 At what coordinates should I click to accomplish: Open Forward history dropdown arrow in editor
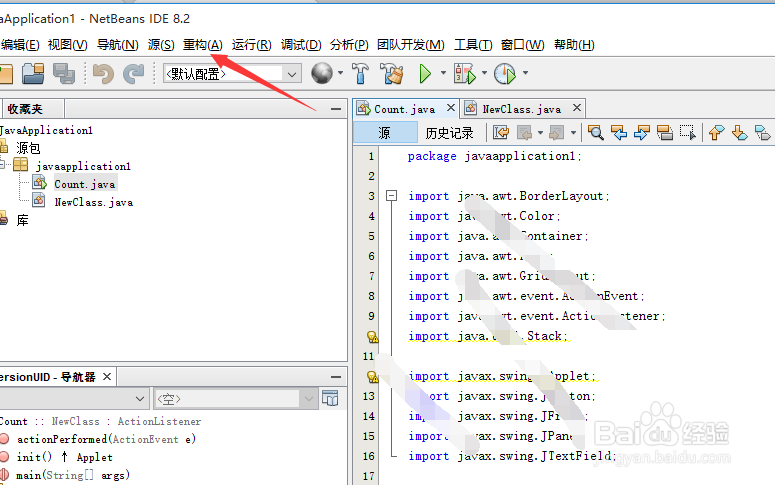[573, 132]
